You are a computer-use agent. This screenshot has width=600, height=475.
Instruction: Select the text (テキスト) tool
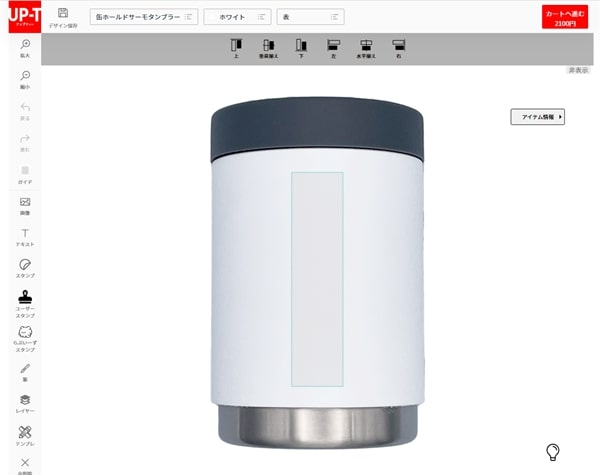25,237
